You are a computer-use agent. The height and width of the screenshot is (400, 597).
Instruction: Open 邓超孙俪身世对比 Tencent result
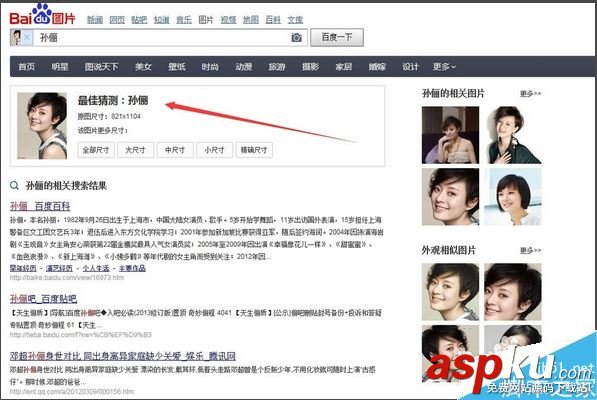123,356
